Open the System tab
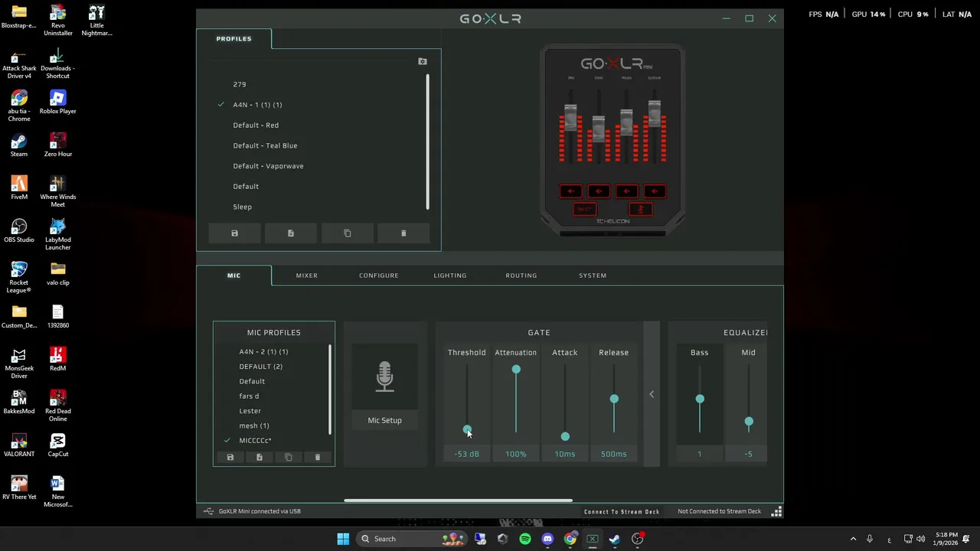This screenshot has width=980, height=551. pyautogui.click(x=593, y=275)
